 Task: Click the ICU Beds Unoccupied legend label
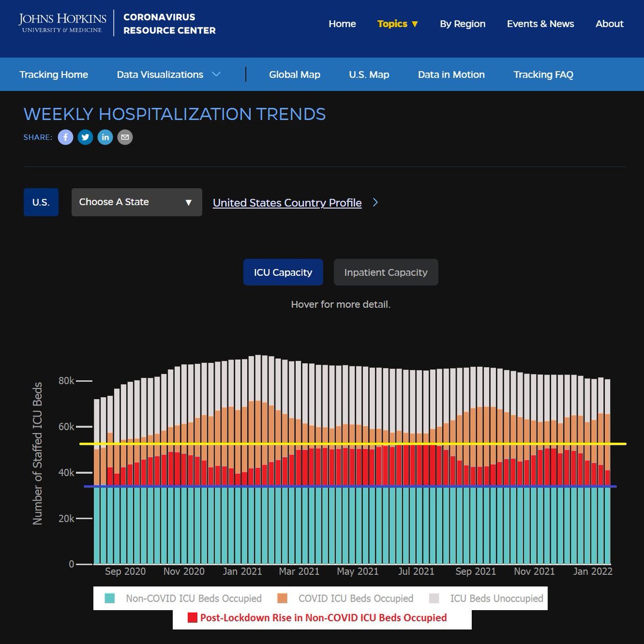click(x=497, y=598)
